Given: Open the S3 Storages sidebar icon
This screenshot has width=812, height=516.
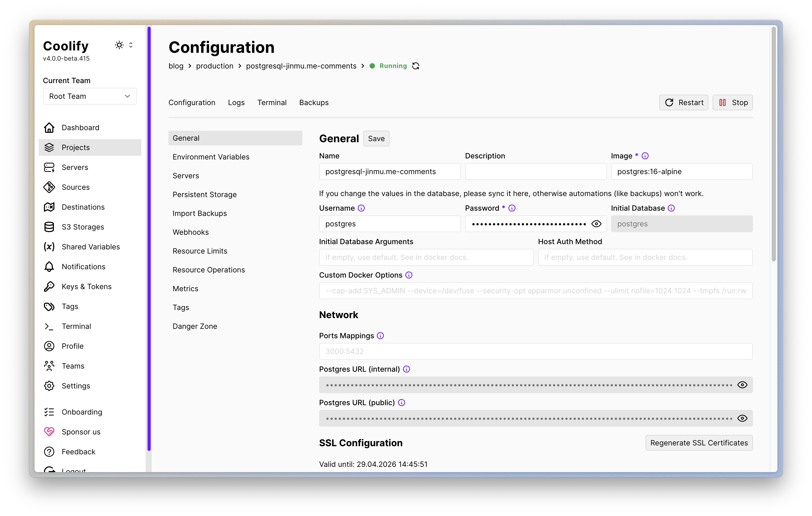Looking at the screenshot, I should pos(49,227).
